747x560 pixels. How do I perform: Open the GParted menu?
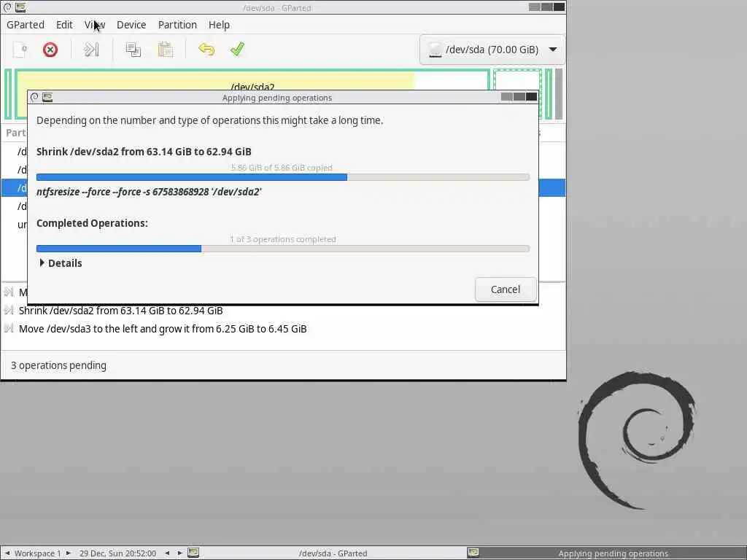pyautogui.click(x=26, y=25)
